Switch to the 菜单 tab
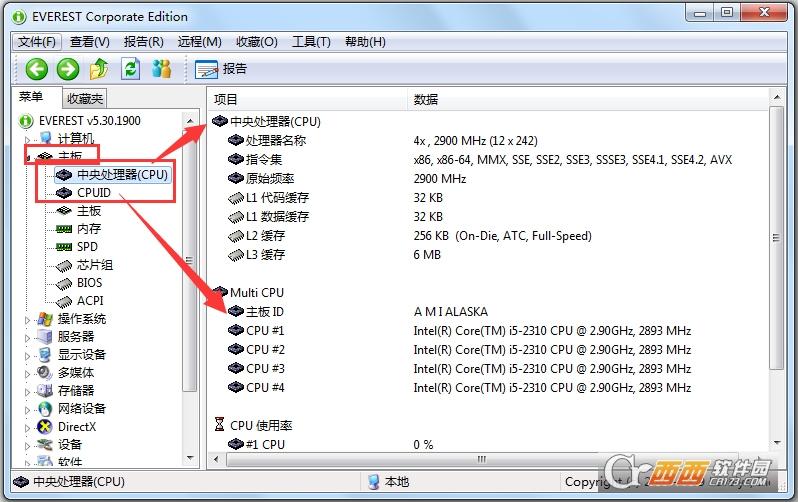798x502 pixels. 32,97
